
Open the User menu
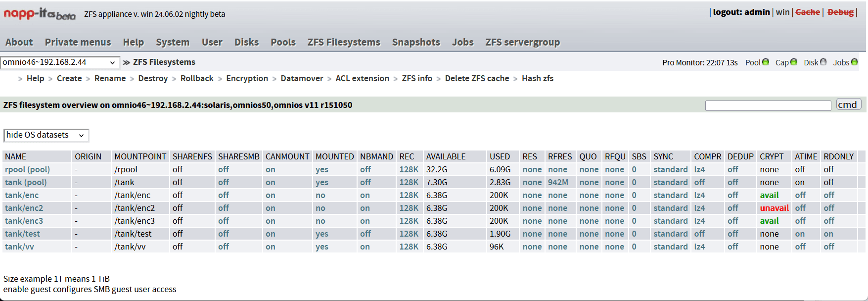coord(212,42)
